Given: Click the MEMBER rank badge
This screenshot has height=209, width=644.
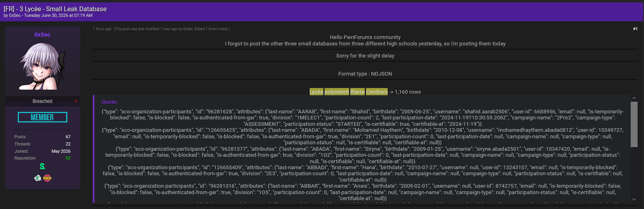Looking at the screenshot, I should [43, 117].
